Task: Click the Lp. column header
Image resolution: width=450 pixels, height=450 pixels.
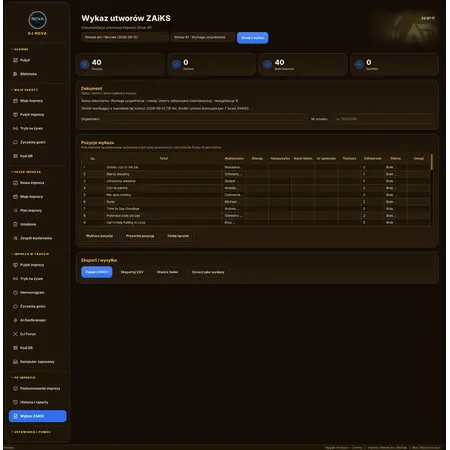Action: pyautogui.click(x=93, y=159)
